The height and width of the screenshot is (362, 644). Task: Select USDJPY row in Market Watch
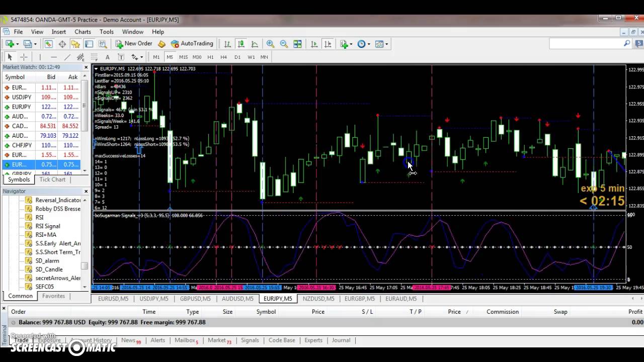[x=42, y=97]
